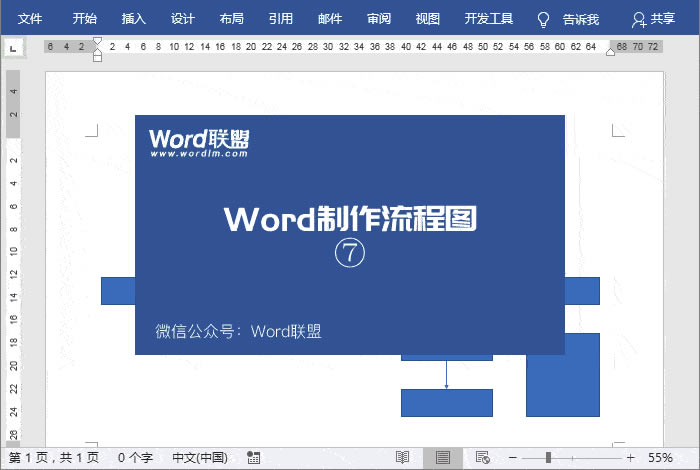Go to the 开发工具 tab

tap(489, 19)
